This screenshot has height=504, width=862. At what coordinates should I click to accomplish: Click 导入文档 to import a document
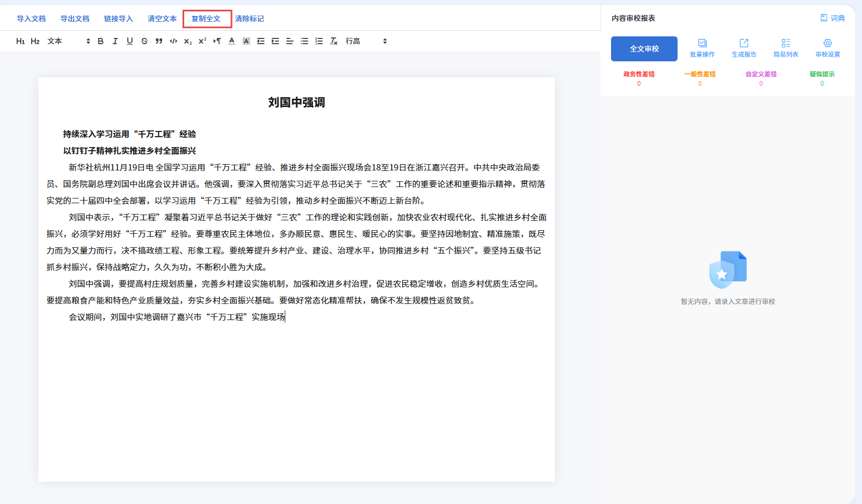tap(31, 19)
